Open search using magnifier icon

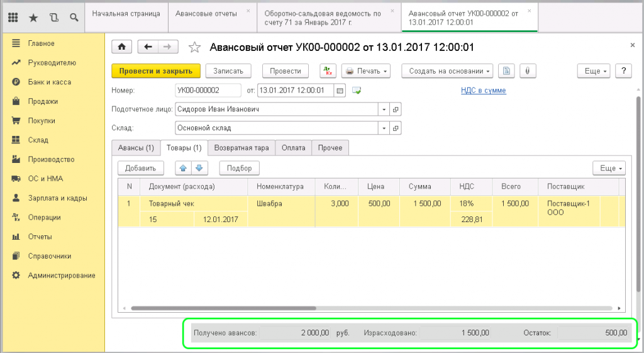coord(74,17)
